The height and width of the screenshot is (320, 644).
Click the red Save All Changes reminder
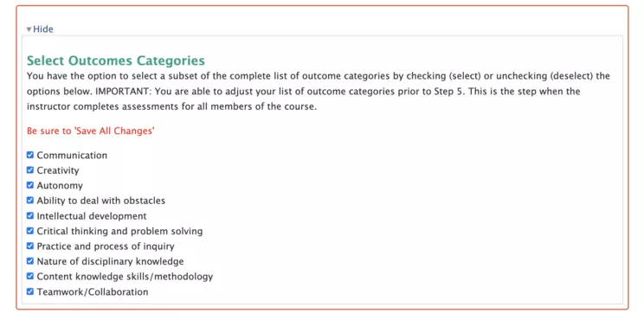coord(91,131)
